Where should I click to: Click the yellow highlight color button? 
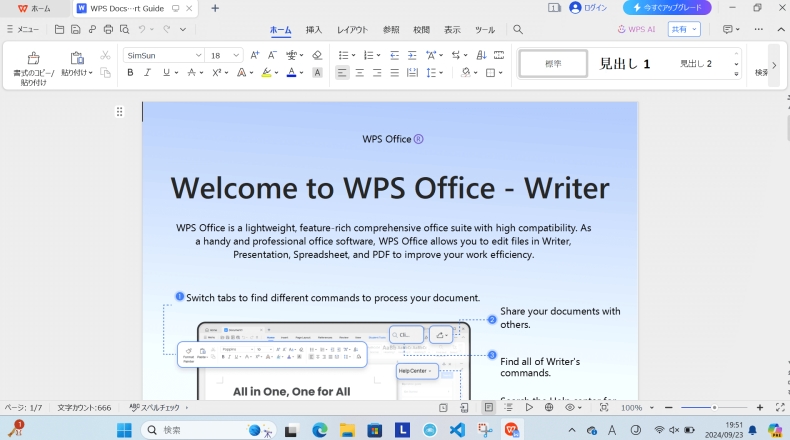pos(266,73)
